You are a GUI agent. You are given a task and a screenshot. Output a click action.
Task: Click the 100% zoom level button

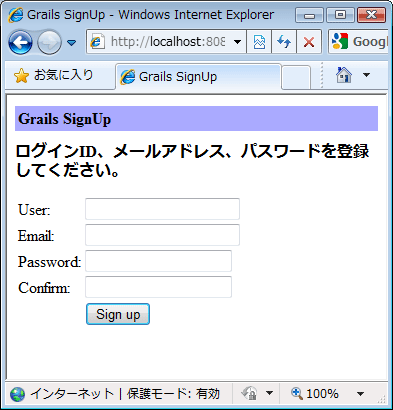click(315, 394)
